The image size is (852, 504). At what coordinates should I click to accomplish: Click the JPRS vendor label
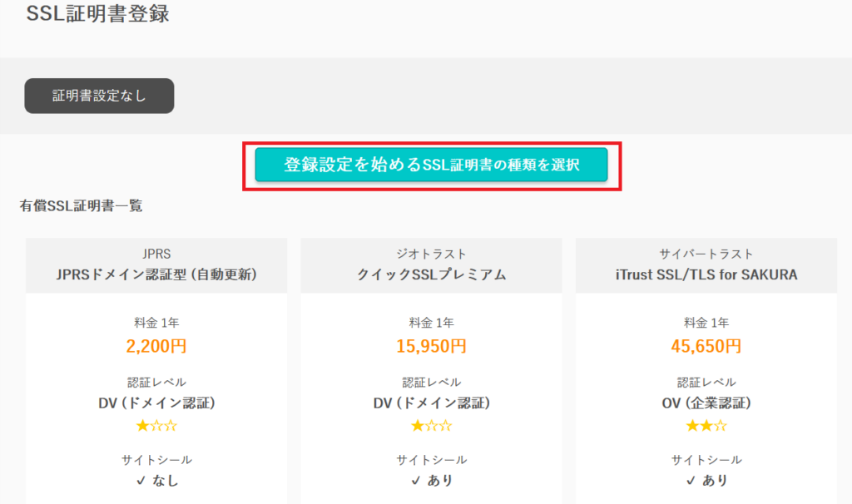point(156,254)
